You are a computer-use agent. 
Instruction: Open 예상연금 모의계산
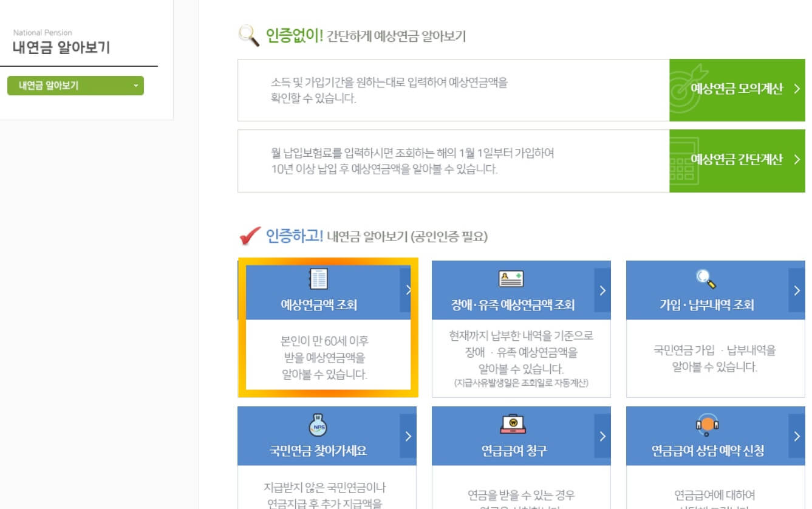737,89
